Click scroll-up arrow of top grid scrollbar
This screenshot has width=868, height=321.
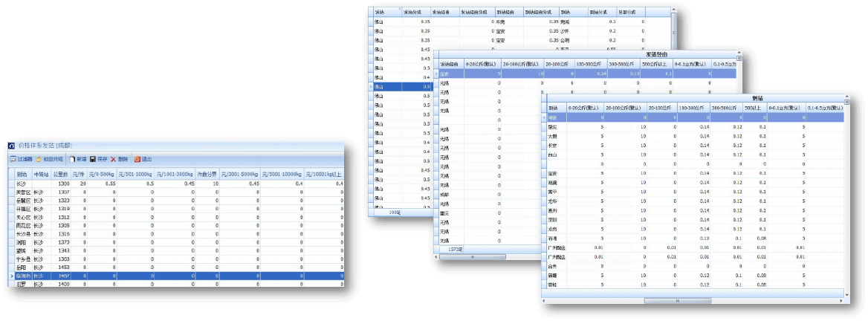pyautogui.click(x=675, y=13)
